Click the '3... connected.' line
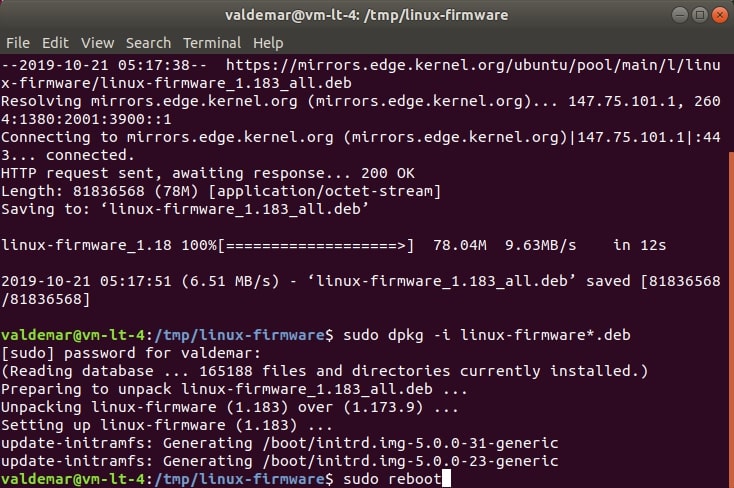 pyautogui.click(x=68, y=155)
